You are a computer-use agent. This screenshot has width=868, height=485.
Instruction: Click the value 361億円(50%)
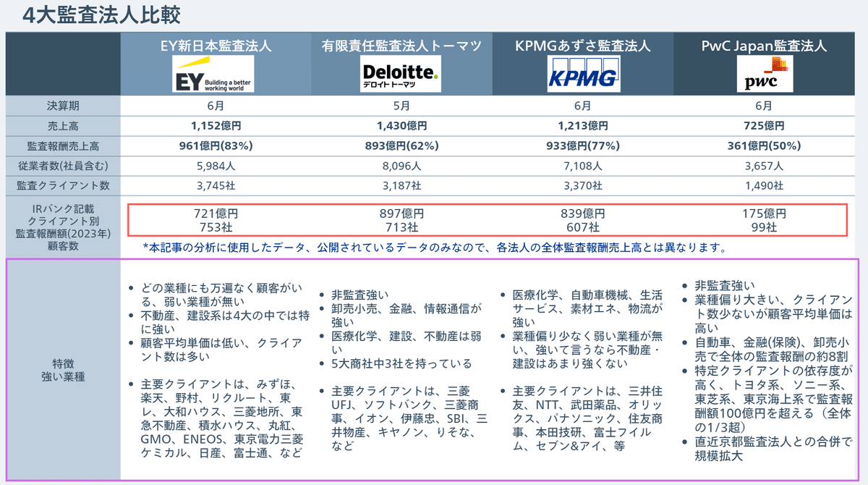point(764,145)
